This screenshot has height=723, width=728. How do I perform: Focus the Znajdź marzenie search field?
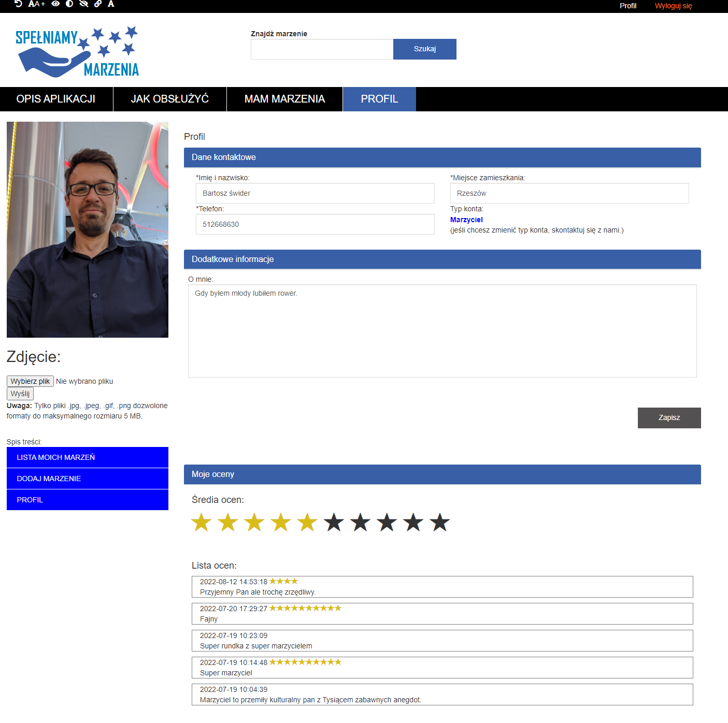tap(322, 49)
